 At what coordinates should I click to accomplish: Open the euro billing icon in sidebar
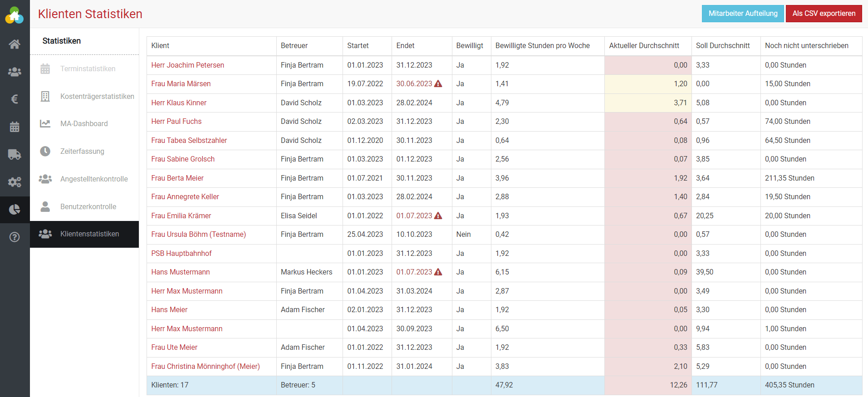[15, 99]
